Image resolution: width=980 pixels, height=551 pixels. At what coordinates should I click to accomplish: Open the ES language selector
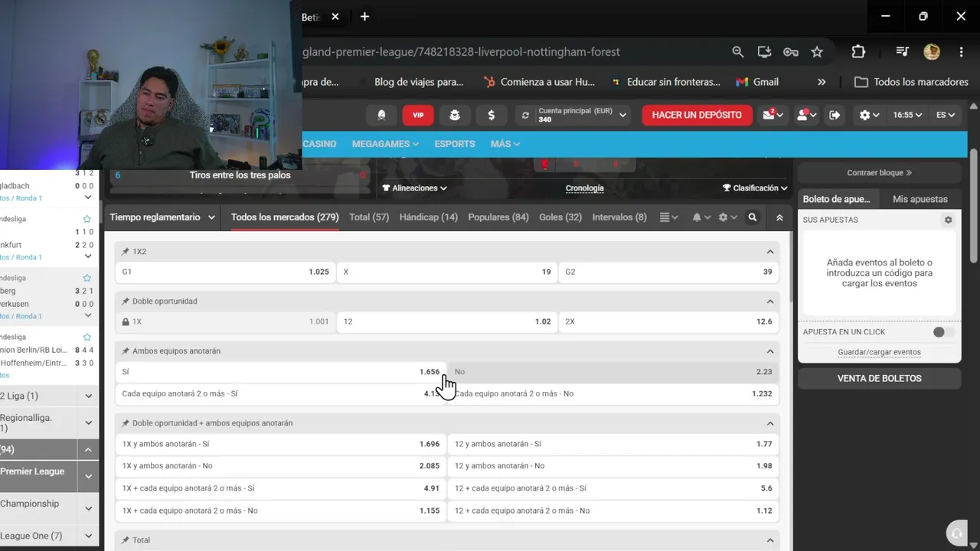coord(946,115)
